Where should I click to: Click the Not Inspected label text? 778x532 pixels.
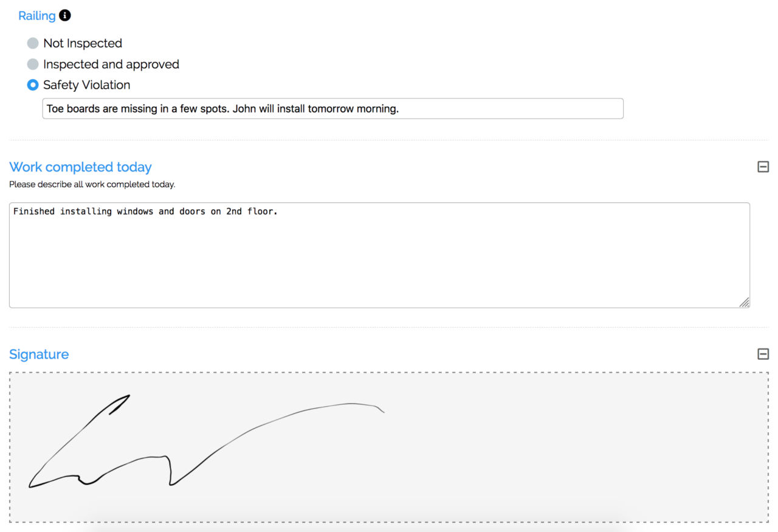[83, 43]
